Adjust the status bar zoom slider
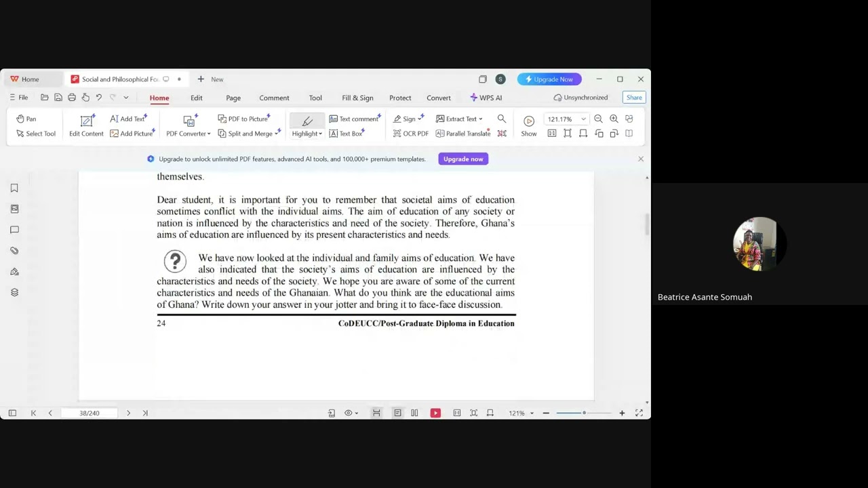Image resolution: width=868 pixels, height=488 pixels. tap(583, 413)
